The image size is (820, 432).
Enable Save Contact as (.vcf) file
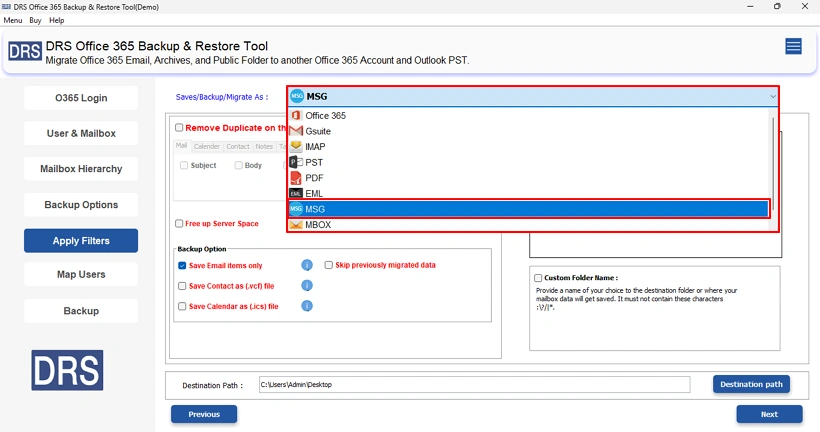coord(182,286)
